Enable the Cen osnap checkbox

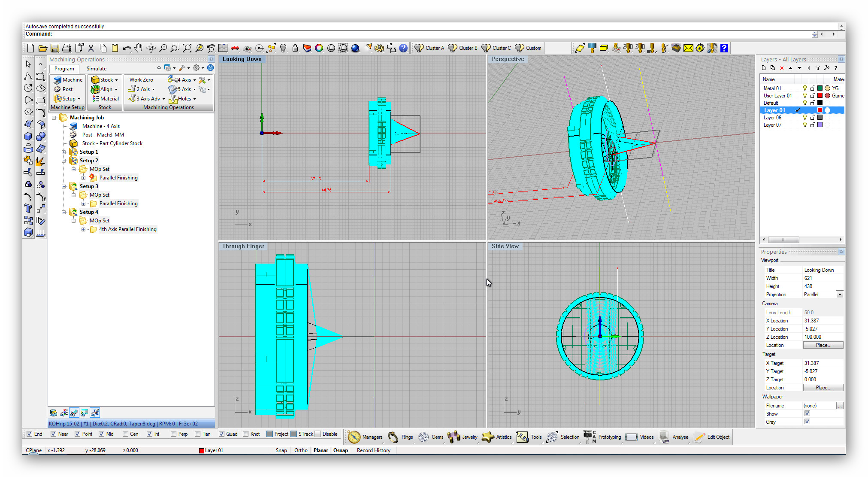[126, 434]
